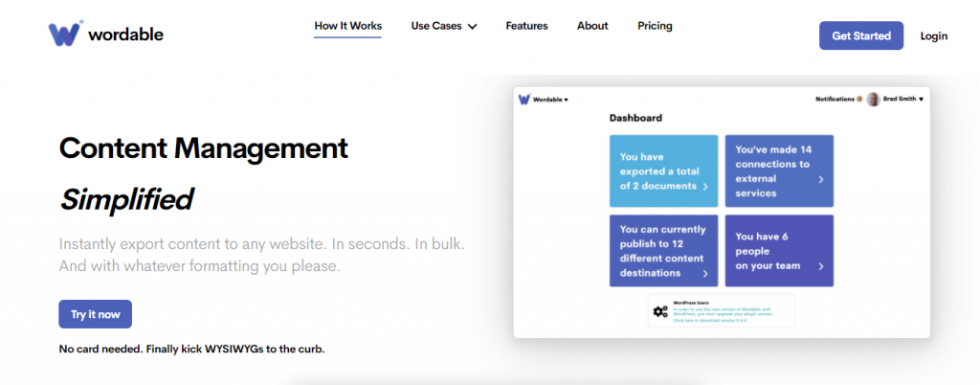
Task: Click the arrow on content destinations card
Action: (705, 273)
